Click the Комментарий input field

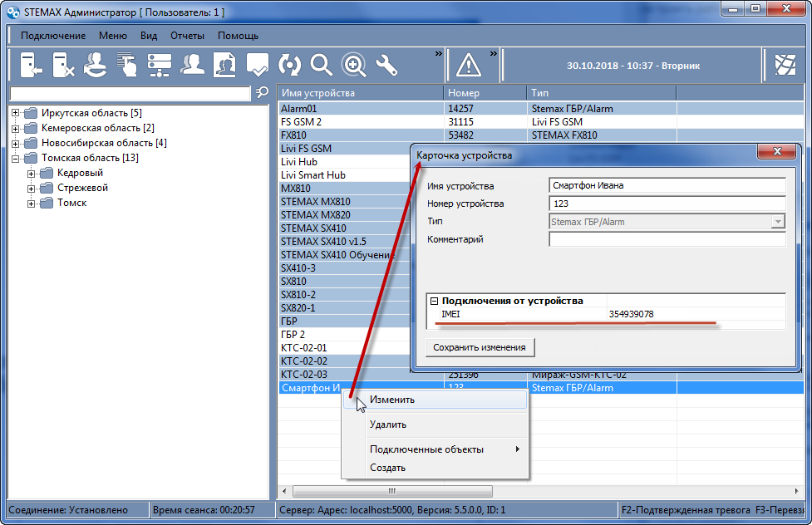pyautogui.click(x=667, y=239)
